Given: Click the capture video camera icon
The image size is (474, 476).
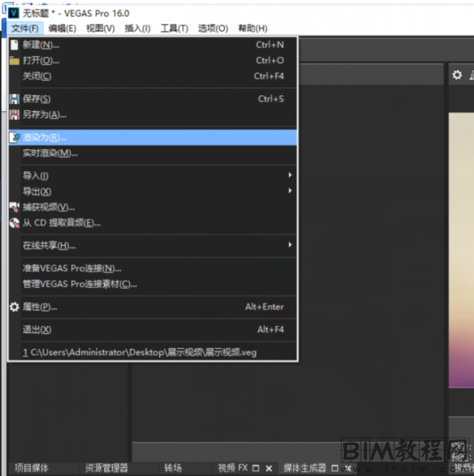Looking at the screenshot, I should pos(14,207).
